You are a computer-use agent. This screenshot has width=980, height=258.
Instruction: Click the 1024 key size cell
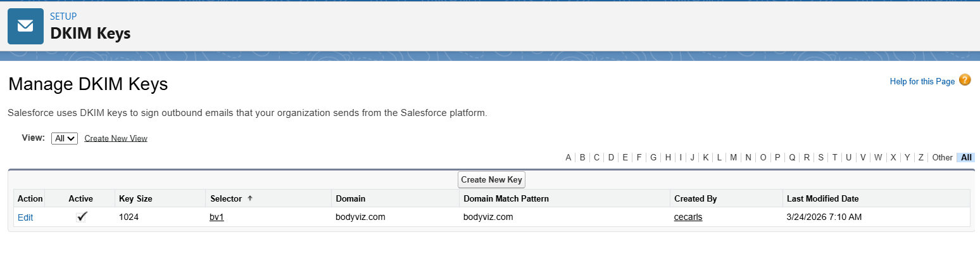point(129,217)
